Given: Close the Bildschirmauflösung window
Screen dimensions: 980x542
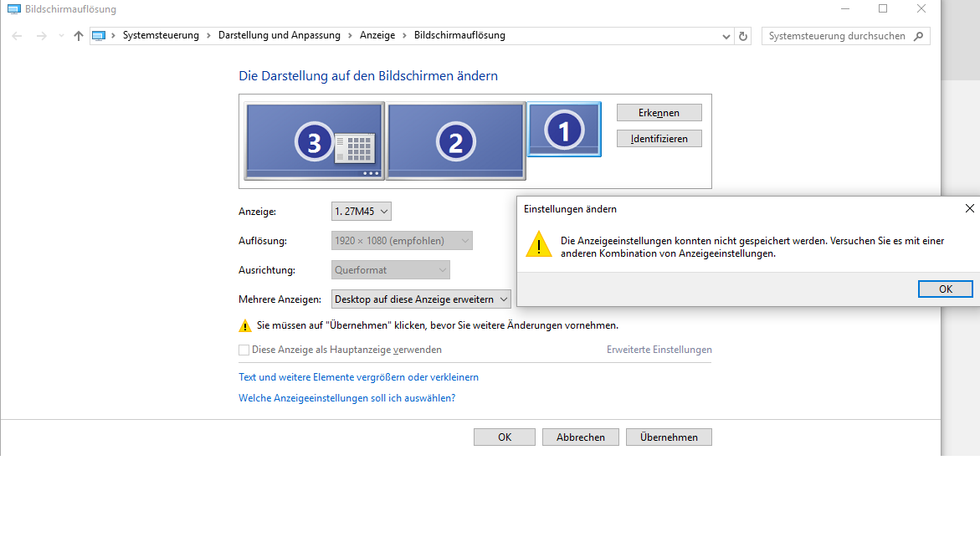Looking at the screenshot, I should [921, 8].
